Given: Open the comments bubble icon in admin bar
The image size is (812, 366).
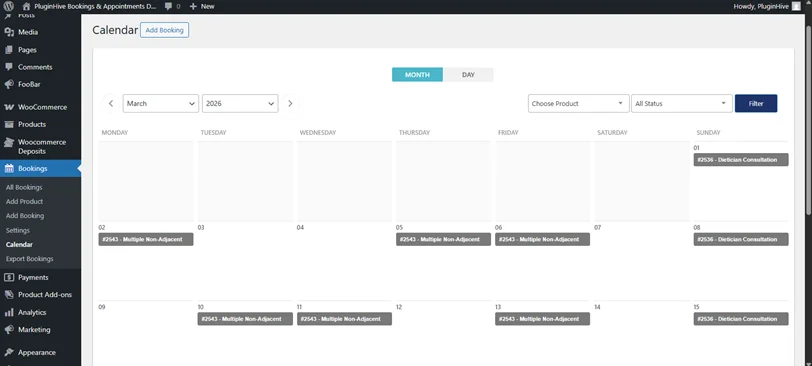Looking at the screenshot, I should coord(168,6).
